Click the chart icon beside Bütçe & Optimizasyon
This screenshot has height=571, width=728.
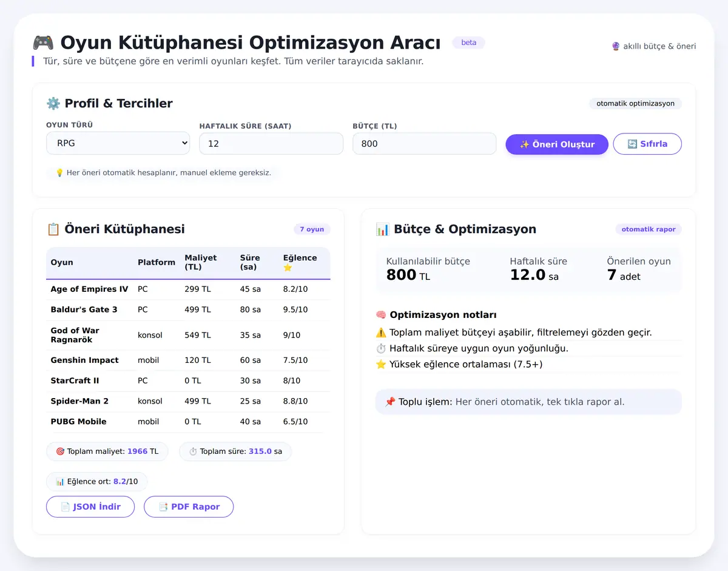point(383,229)
